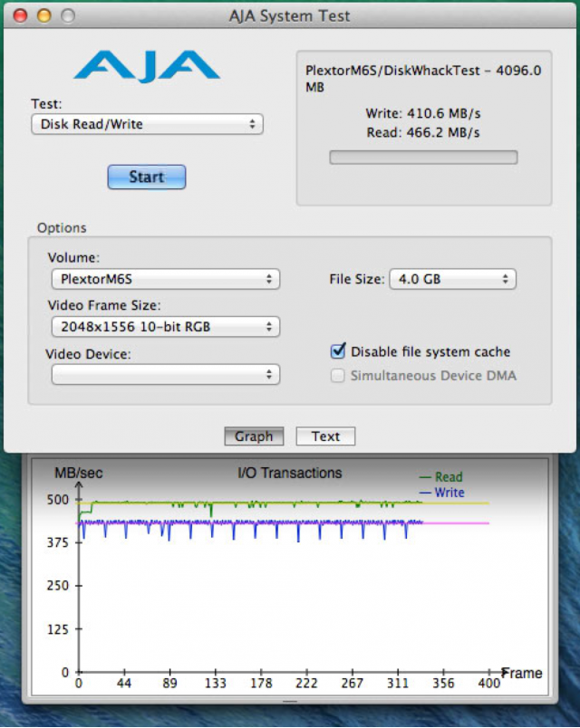Click the greyed-out zoom window button
580x728 pixels.
click(68, 15)
